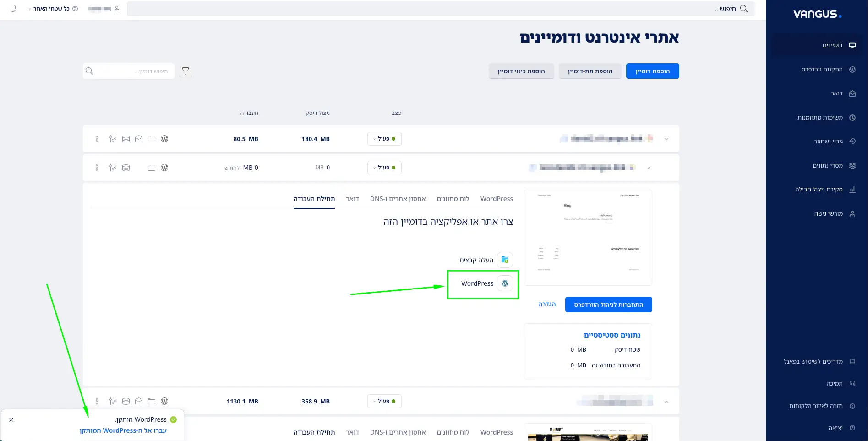Open the 'פעיל' status dropdown on the first domain row
Screen dimensions: 868x441
pyautogui.click(x=384, y=139)
